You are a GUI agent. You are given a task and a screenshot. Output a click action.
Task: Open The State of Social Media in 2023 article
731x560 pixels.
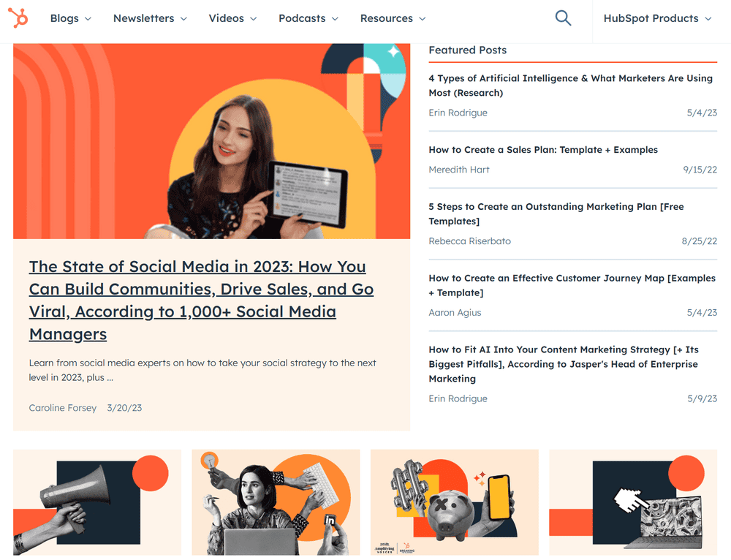pos(202,300)
